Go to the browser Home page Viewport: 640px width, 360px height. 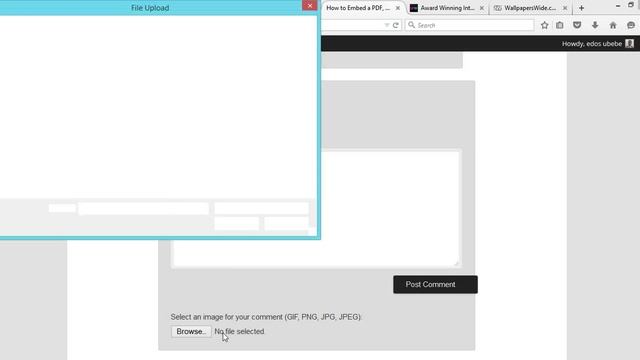tap(613, 25)
